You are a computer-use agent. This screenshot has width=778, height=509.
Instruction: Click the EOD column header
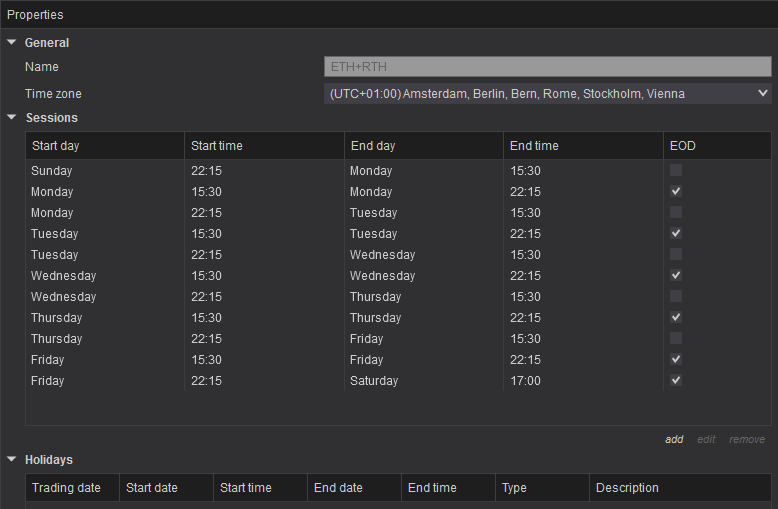tap(716, 146)
